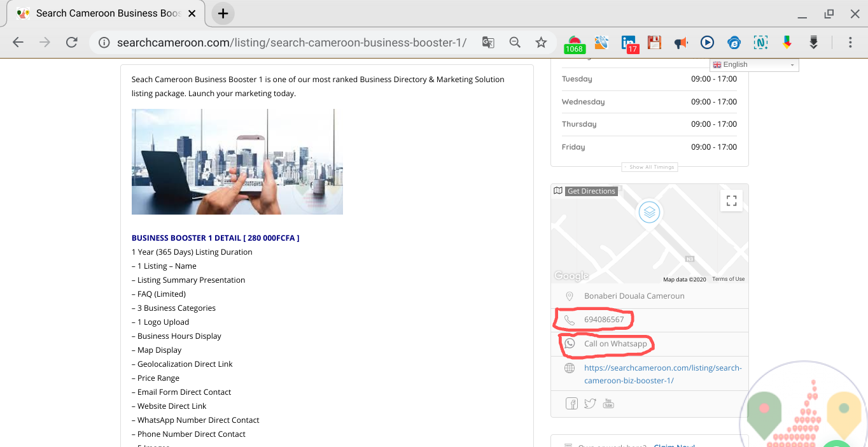The image size is (868, 447).
Task: Click the 'WhatsApp Number Direct Contact' line
Action: point(195,420)
